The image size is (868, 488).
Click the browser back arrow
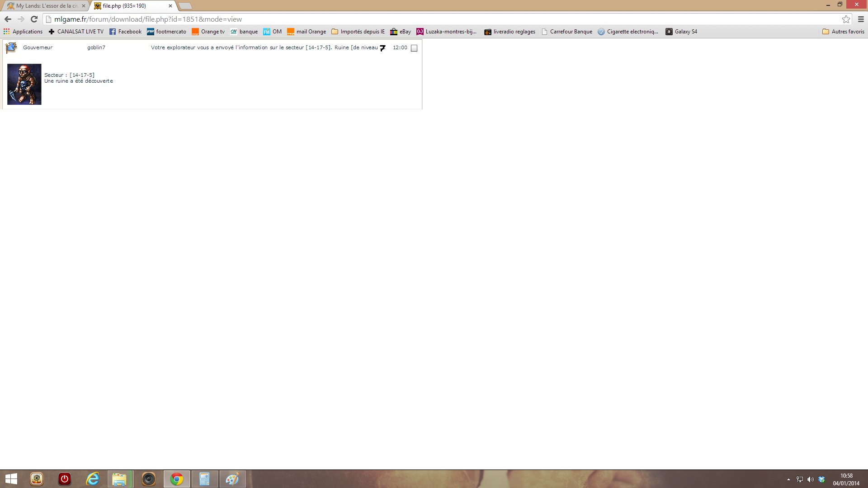pyautogui.click(x=8, y=19)
